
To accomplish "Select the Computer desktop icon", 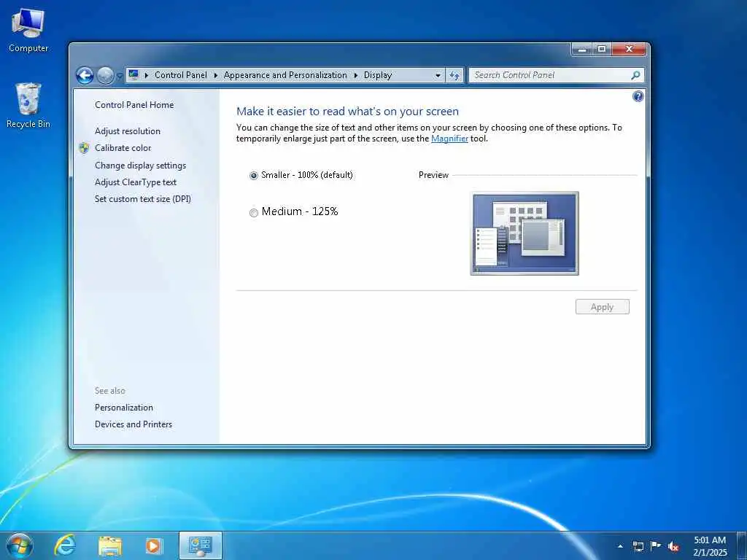I will click(28, 30).
